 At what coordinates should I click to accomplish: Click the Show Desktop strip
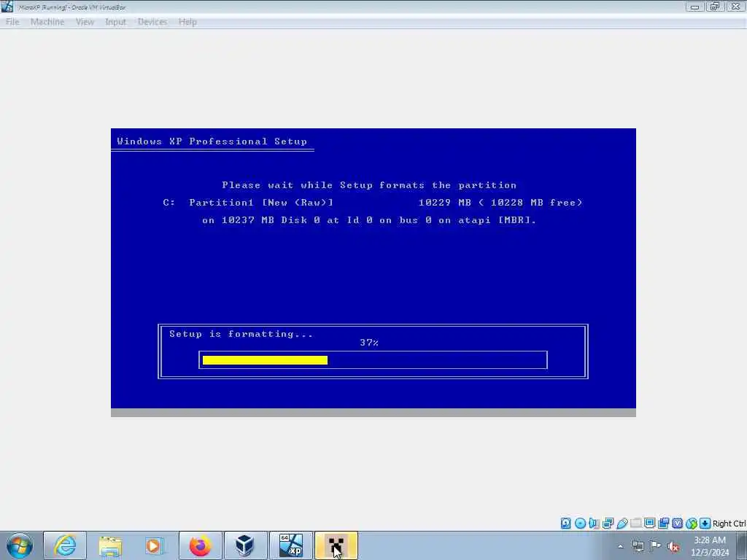(742, 545)
